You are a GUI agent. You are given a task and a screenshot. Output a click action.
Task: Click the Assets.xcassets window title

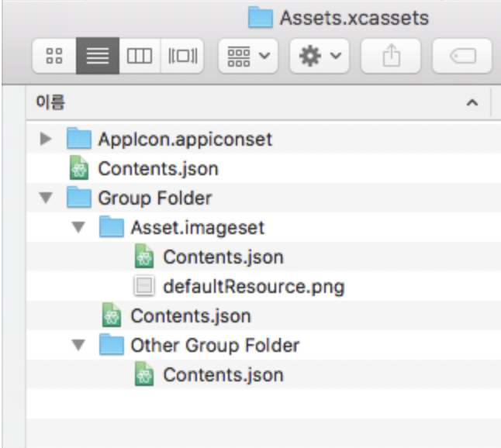354,18
